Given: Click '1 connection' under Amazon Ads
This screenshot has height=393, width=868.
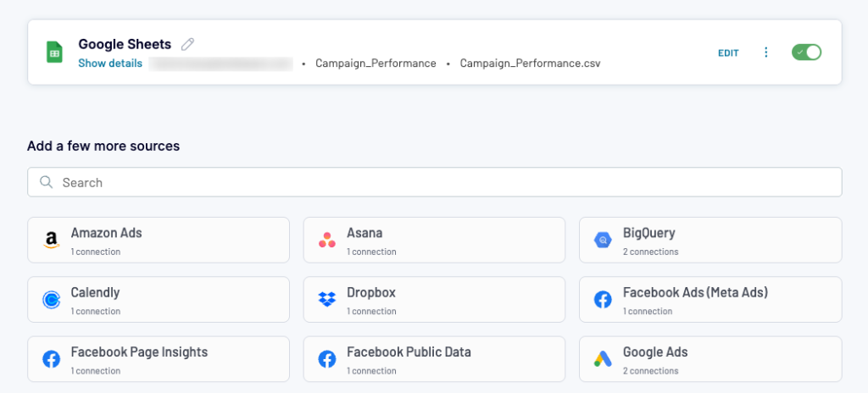Looking at the screenshot, I should [x=95, y=252].
